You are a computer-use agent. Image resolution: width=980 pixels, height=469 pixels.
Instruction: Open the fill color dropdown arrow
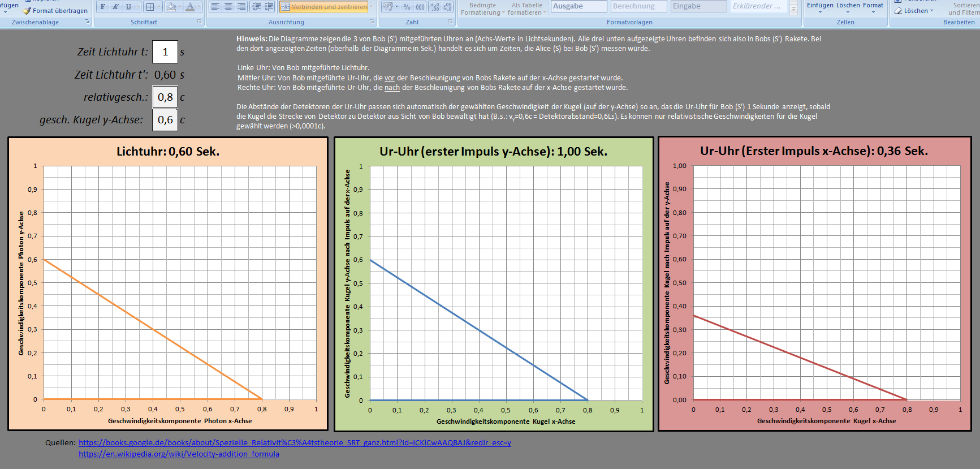(180, 7)
